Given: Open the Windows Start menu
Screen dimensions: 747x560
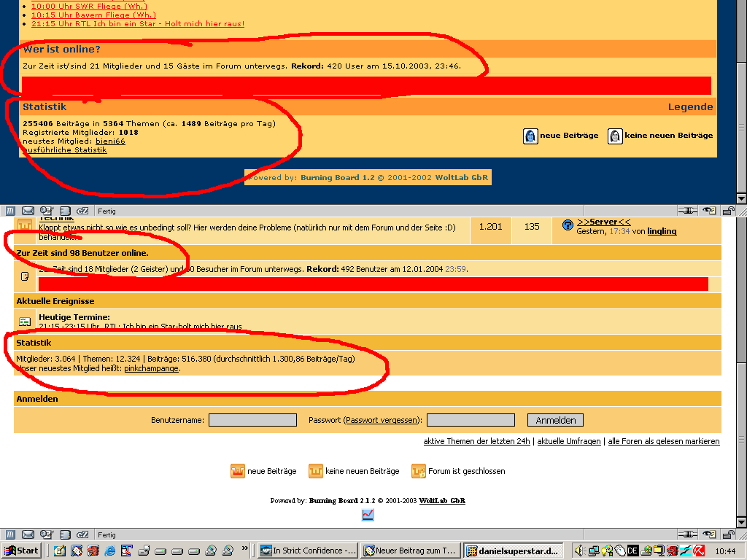Looking at the screenshot, I should (x=22, y=551).
